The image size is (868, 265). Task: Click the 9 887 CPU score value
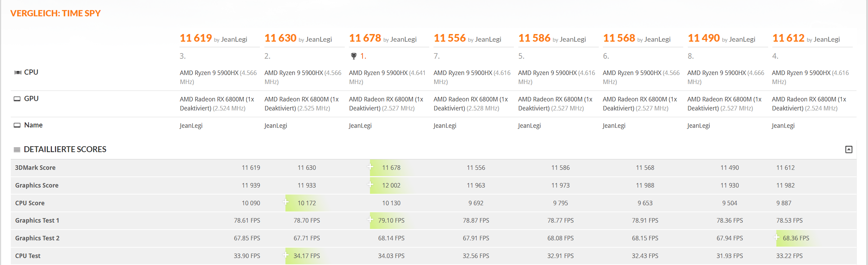[x=784, y=203]
